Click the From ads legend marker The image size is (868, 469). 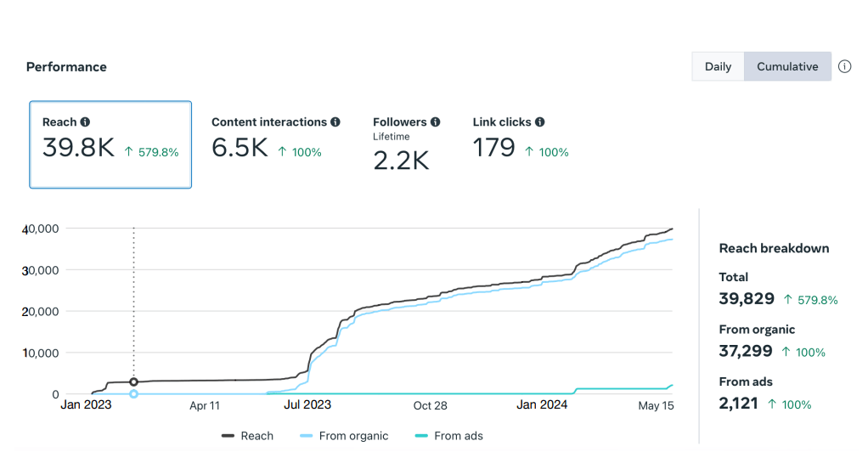point(421,436)
